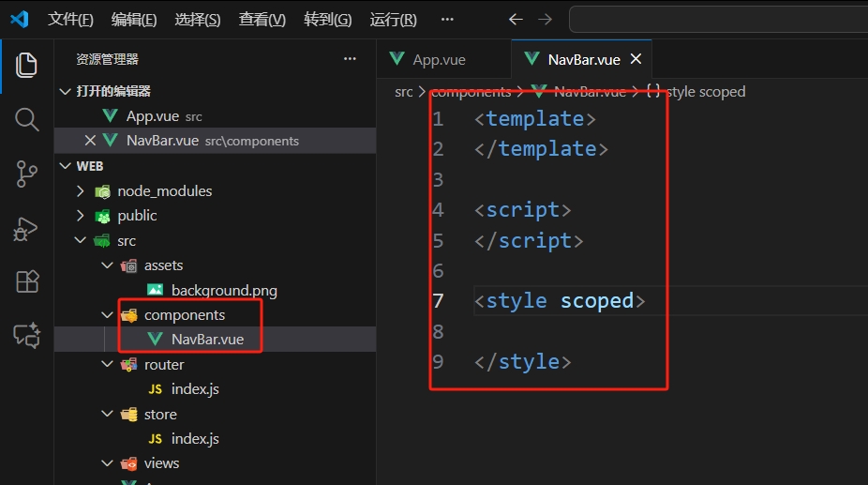Expand the public folder
The height and width of the screenshot is (485, 868).
coord(81,216)
